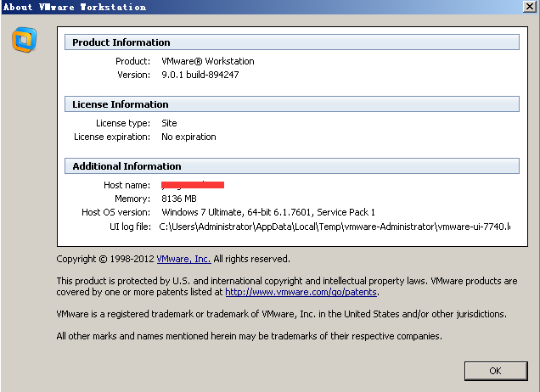Select the version text 9.0.1 build-894247
Image resolution: width=540 pixels, height=392 pixels.
[200, 75]
